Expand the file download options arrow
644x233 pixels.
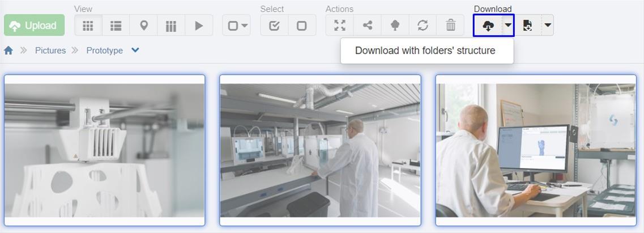click(548, 26)
